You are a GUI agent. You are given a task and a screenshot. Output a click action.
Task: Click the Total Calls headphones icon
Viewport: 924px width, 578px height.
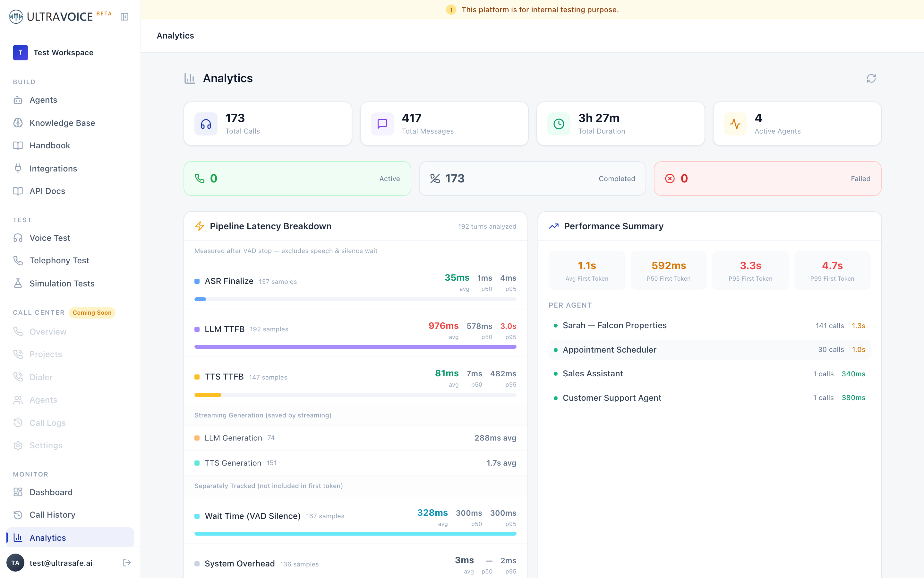[206, 124]
